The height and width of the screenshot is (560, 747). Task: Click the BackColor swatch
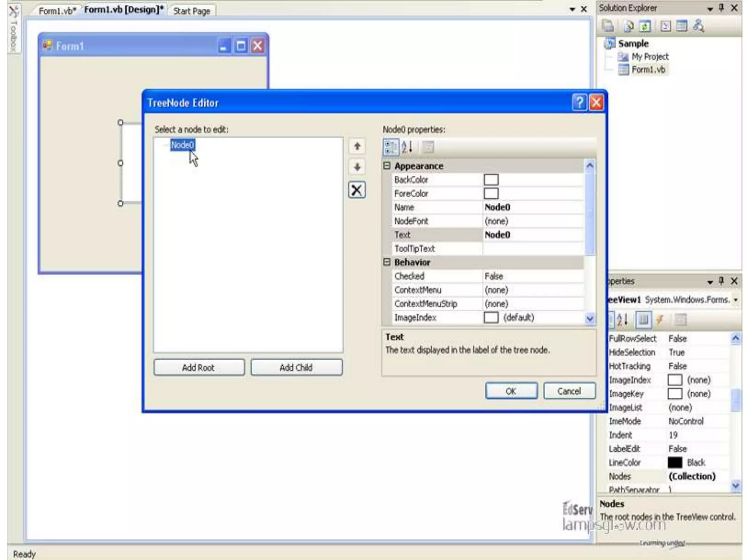point(491,180)
